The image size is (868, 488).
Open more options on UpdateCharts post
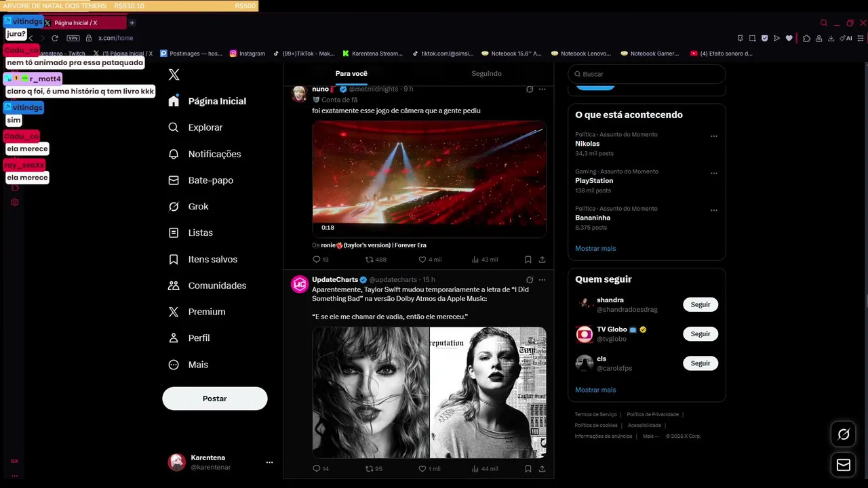click(542, 279)
